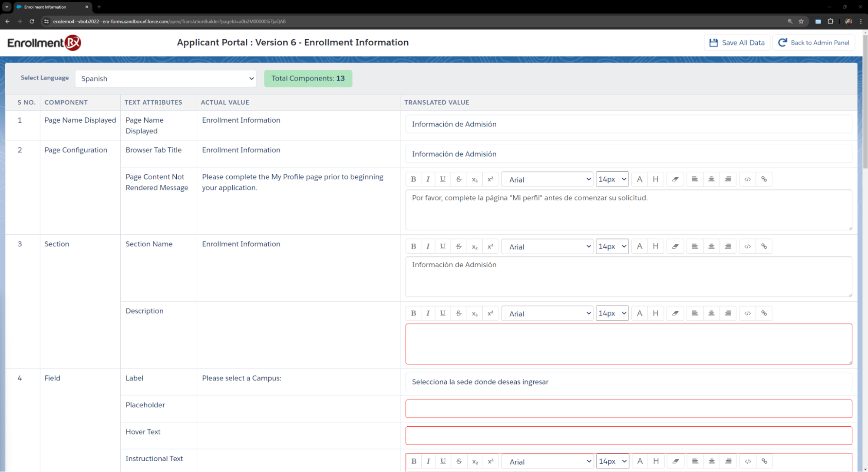Center align text in Section Name toolbar
Screen dimensions: 868x472
[711, 246]
